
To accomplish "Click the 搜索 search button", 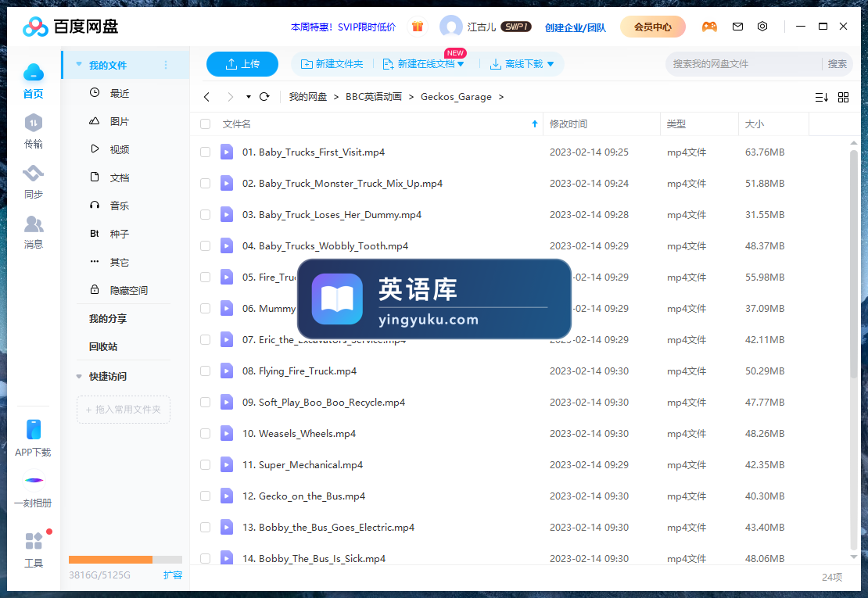I will [837, 64].
